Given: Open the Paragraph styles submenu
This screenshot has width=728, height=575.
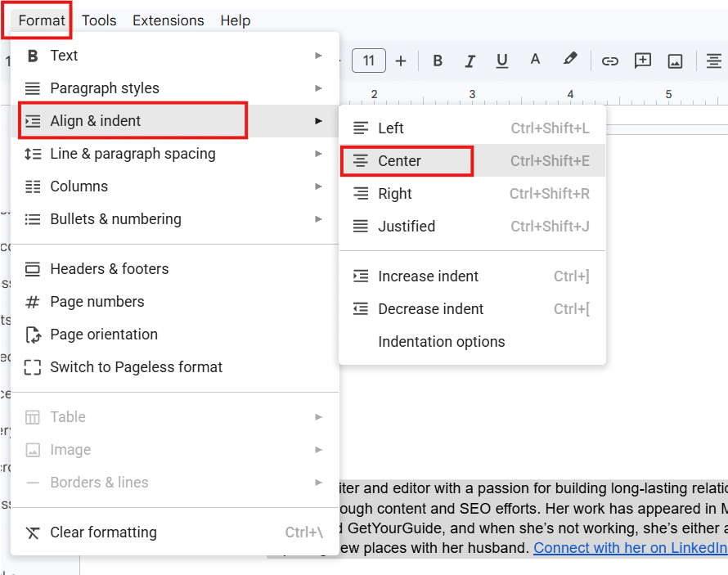Looking at the screenshot, I should coord(174,88).
